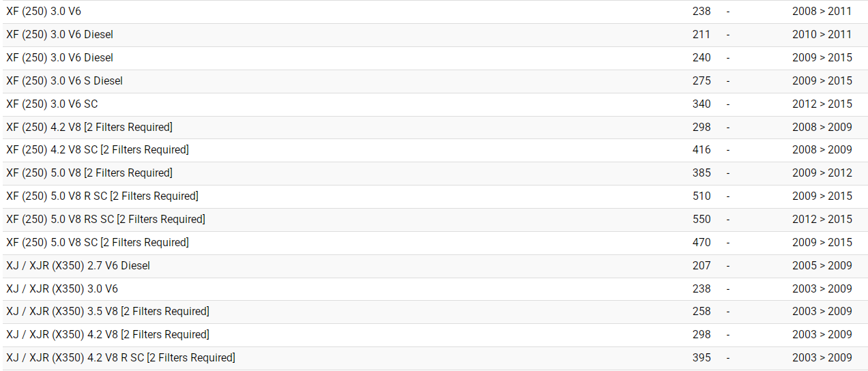Select the 2009 > 2012 year range
The image size is (868, 371).
(822, 173)
